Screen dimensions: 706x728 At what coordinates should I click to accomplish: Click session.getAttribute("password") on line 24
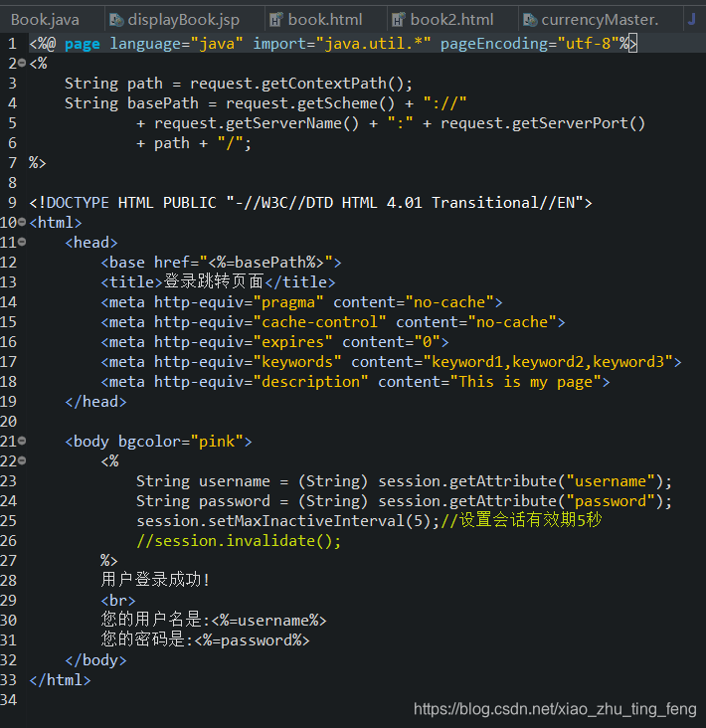pyautogui.click(x=520, y=501)
